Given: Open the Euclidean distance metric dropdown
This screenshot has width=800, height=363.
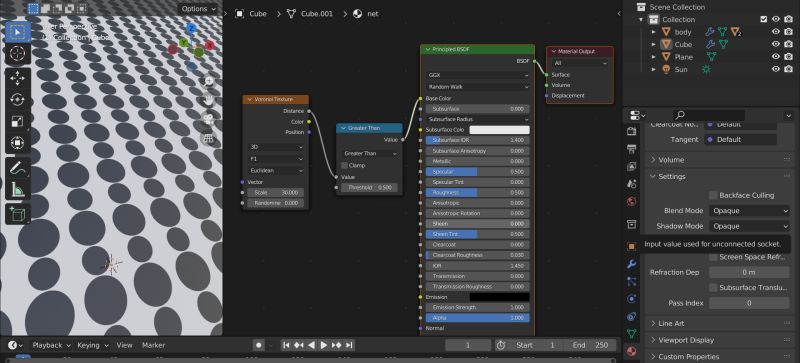Looking at the screenshot, I should click(276, 171).
